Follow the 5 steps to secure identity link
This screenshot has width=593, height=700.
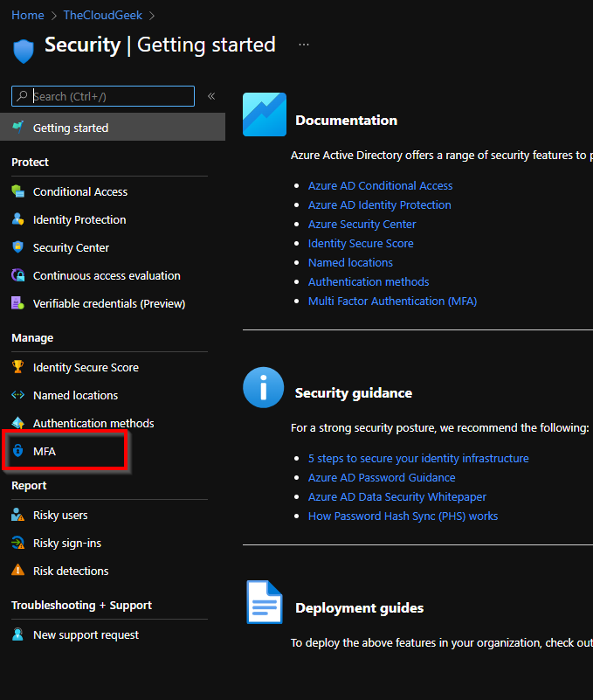(418, 458)
